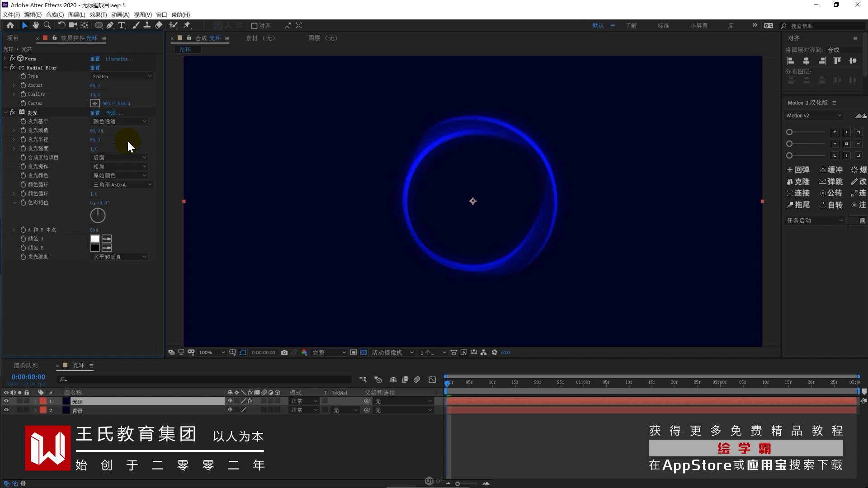Select the Hand tool in toolbar
The width and height of the screenshot is (868, 488).
36,25
